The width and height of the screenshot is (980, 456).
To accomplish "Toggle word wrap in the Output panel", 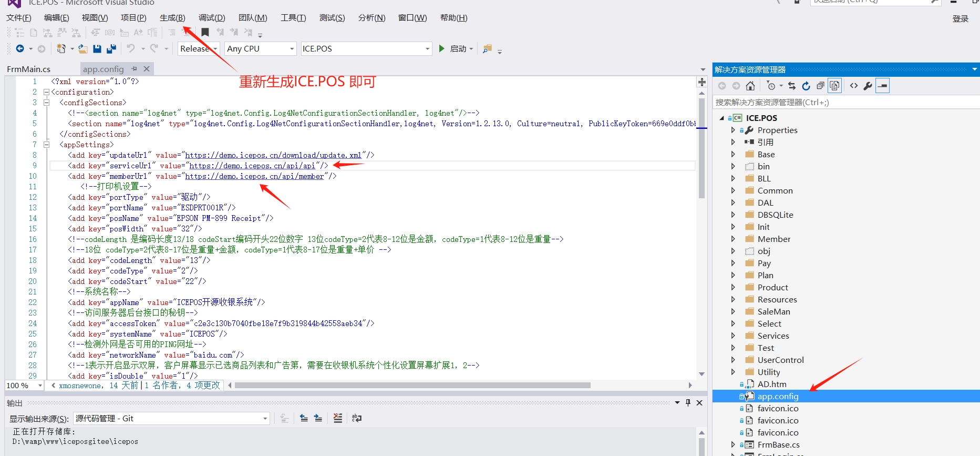I will 357,418.
